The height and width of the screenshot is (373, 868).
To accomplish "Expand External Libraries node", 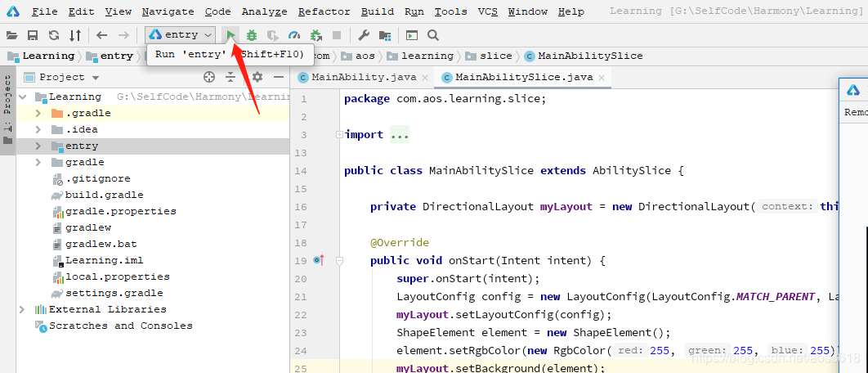I will click(x=23, y=309).
